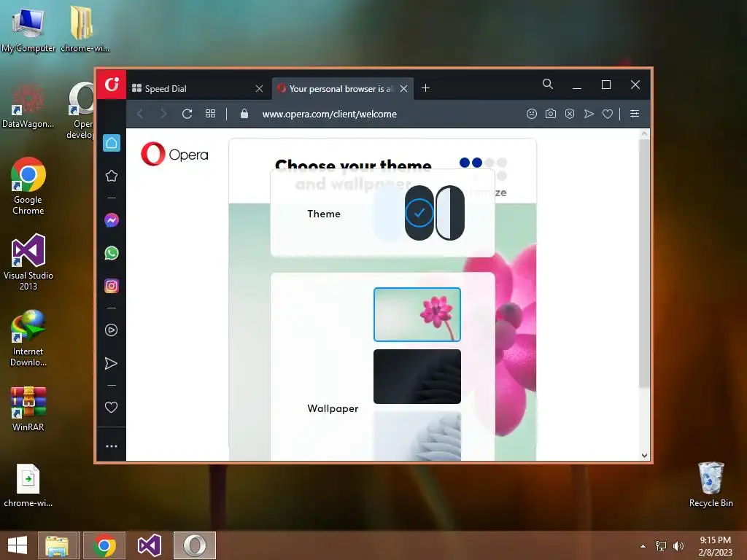Click Opera taskbar button
747x560 pixels.
point(194,545)
